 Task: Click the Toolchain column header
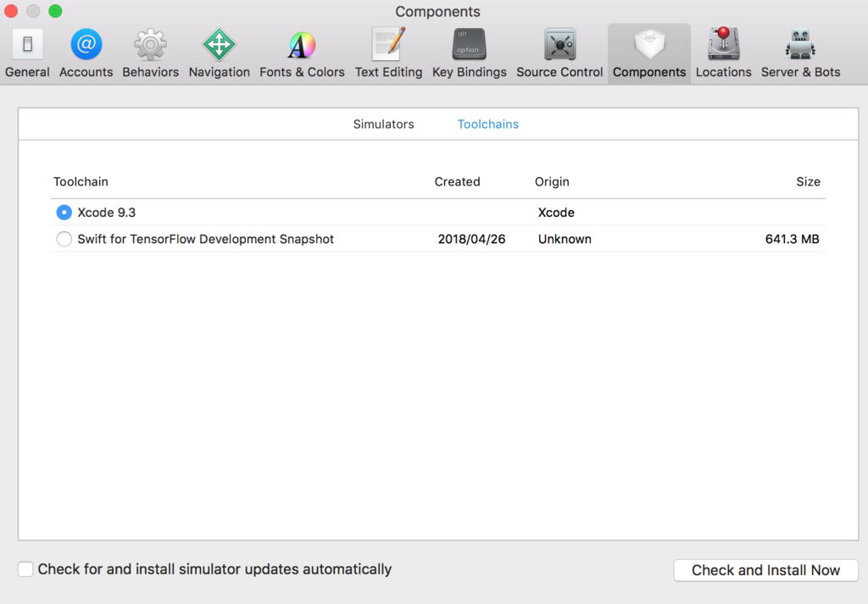point(81,182)
